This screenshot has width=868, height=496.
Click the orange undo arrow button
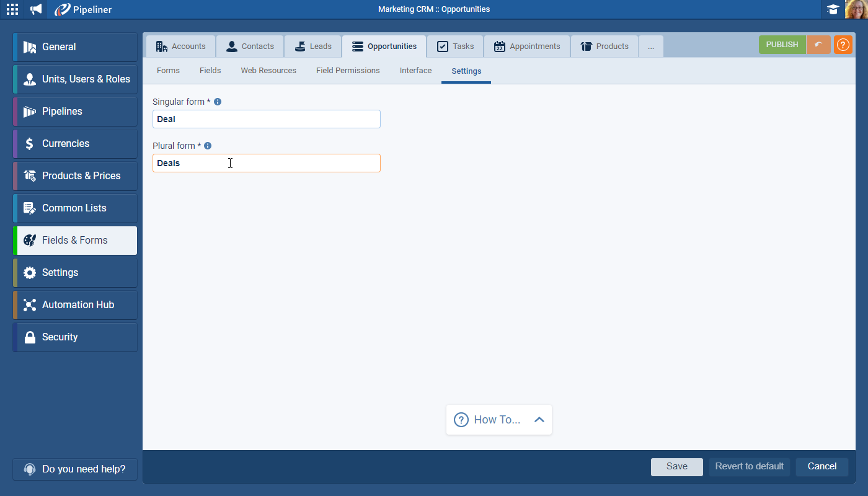tap(818, 45)
